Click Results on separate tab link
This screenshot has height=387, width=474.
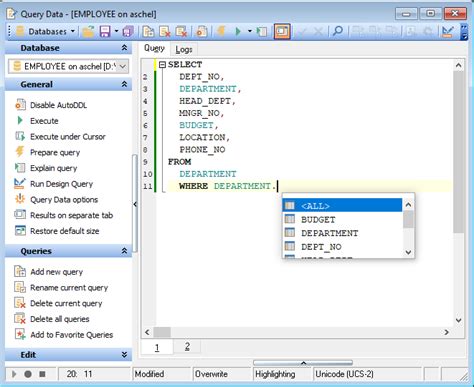(x=64, y=215)
